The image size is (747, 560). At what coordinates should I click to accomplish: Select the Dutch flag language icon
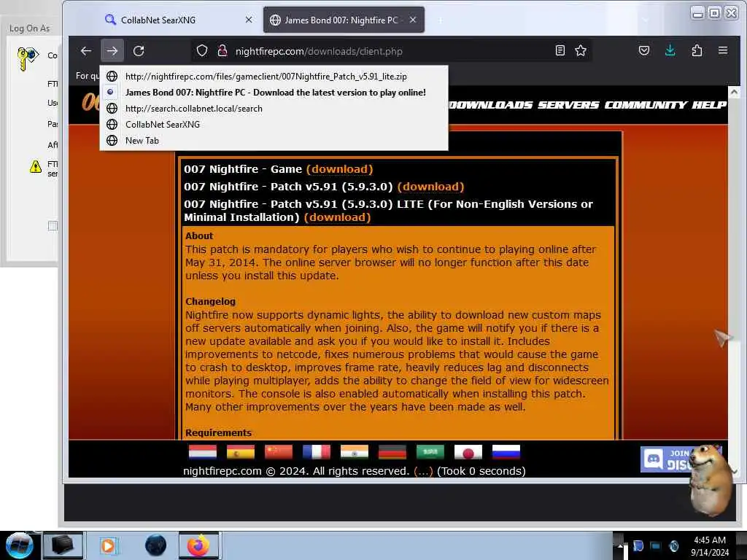(x=203, y=451)
